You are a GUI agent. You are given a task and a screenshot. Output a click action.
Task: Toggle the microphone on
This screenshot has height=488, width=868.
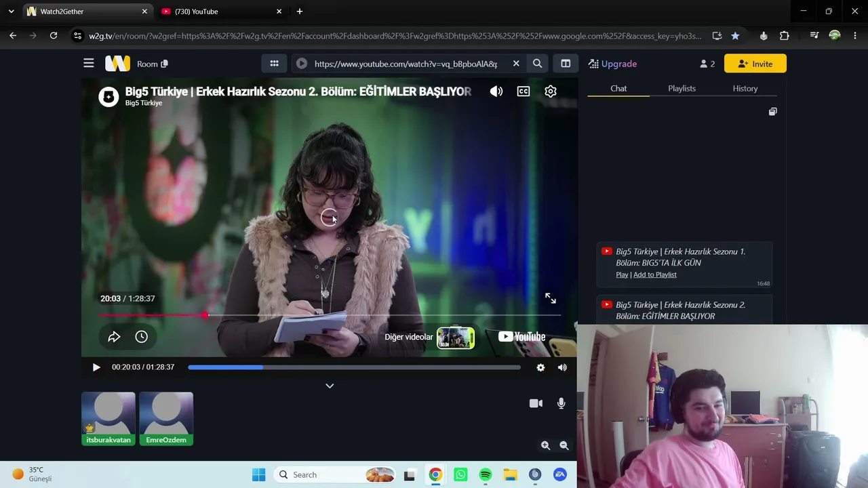point(561,403)
